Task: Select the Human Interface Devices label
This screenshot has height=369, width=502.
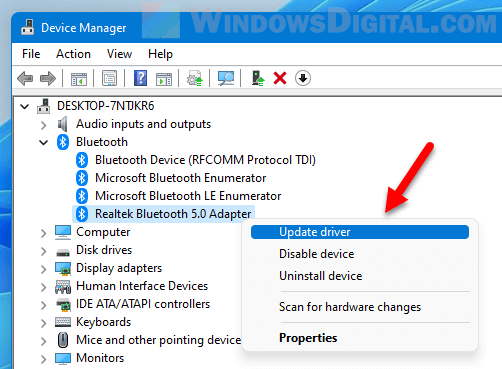Action: (x=142, y=286)
